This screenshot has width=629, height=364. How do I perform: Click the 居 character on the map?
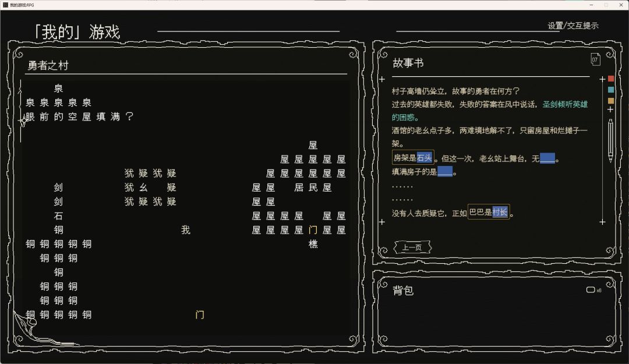pos(299,188)
